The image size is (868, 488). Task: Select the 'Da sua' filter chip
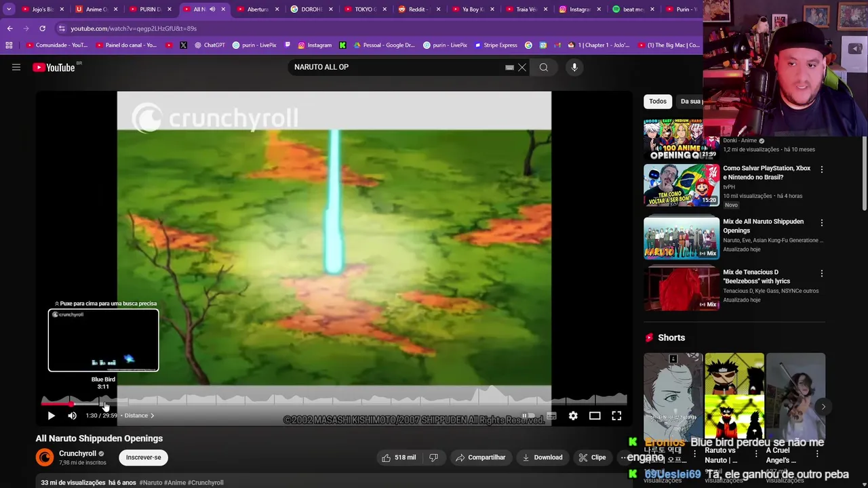690,101
